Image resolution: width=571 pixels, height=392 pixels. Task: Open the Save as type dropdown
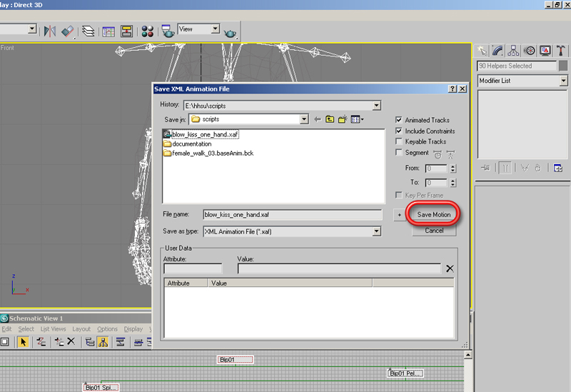377,231
